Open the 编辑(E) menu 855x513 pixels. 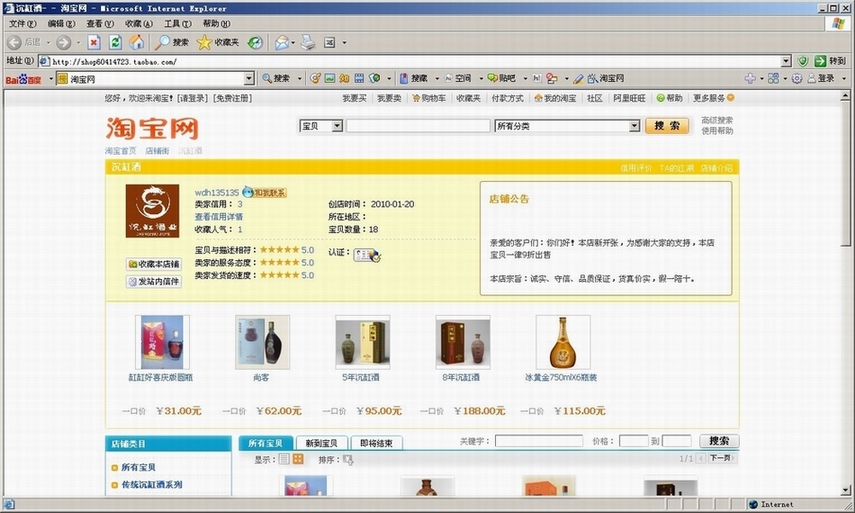(62, 23)
